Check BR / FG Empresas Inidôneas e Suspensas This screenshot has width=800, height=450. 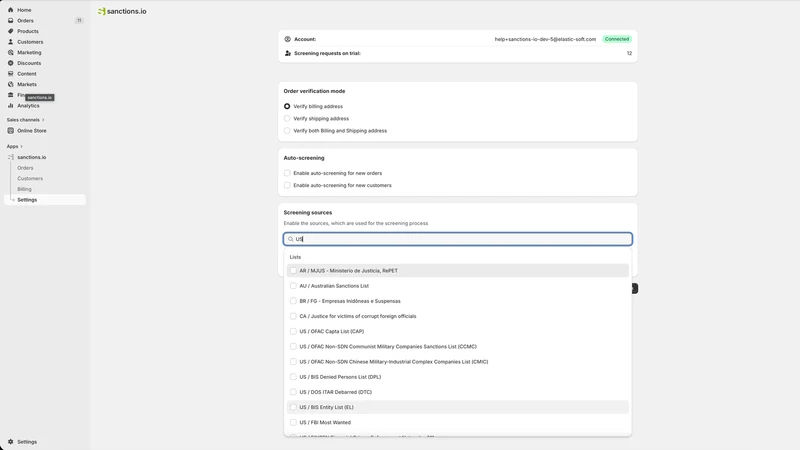tap(293, 301)
